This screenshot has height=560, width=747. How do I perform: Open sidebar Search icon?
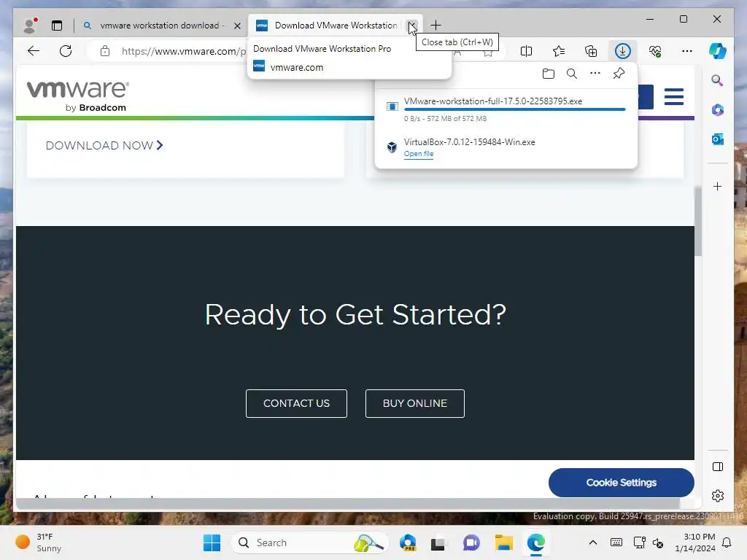coord(718,80)
